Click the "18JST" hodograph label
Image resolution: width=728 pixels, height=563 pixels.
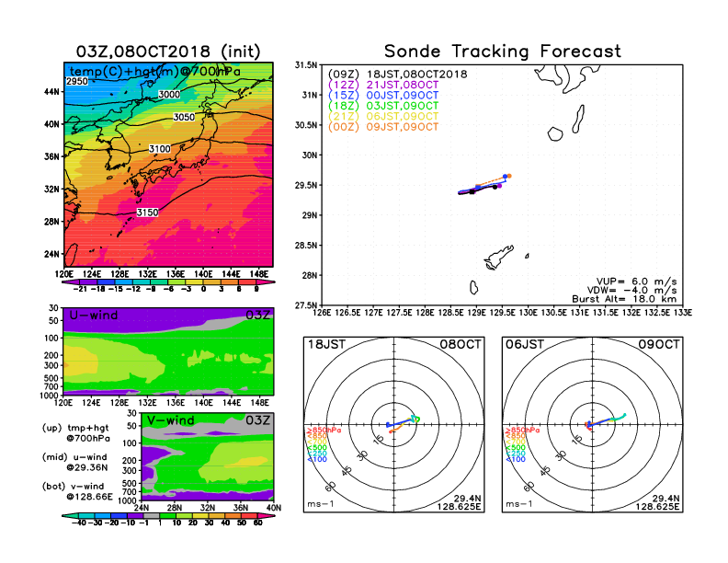tap(327, 345)
